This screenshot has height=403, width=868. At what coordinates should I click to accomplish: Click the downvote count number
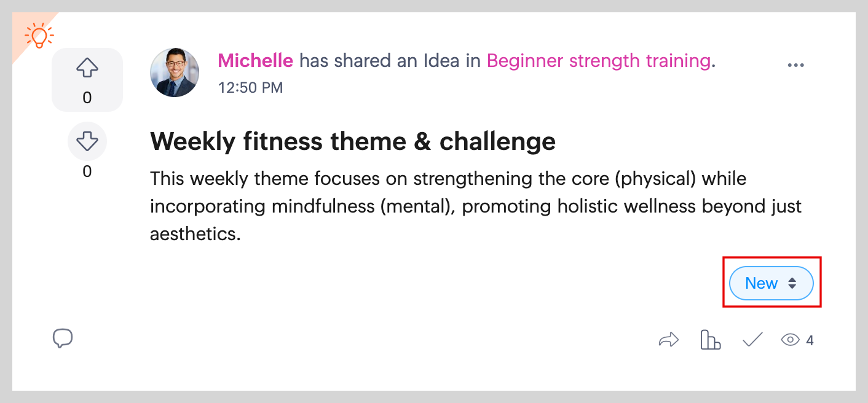[87, 171]
